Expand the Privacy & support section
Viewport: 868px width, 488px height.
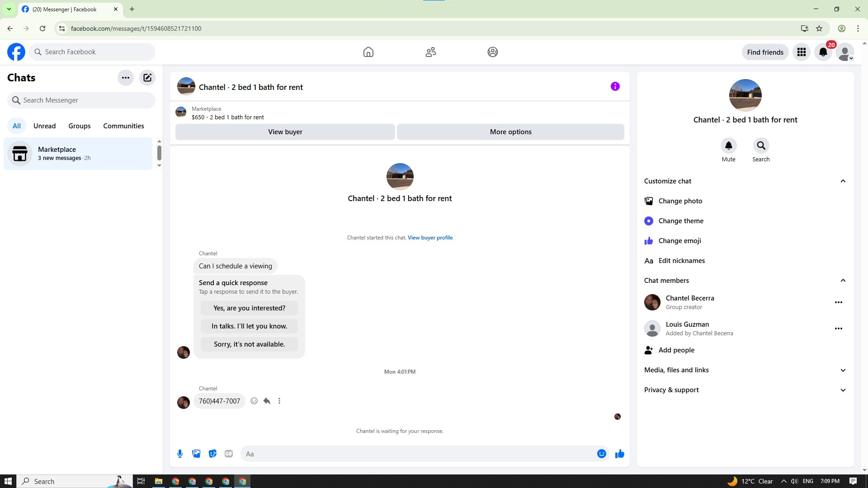(843, 390)
